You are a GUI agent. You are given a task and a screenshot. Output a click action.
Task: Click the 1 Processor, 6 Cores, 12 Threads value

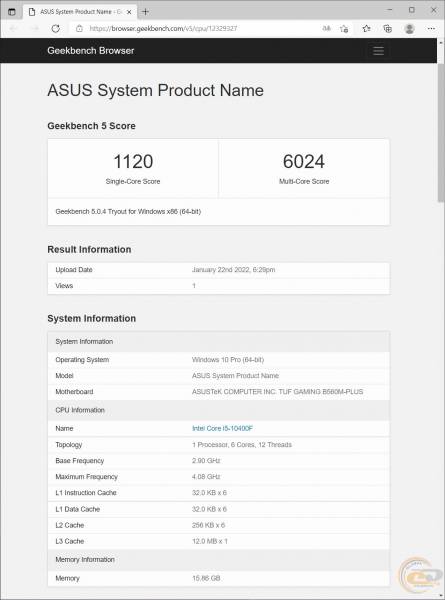(242, 445)
